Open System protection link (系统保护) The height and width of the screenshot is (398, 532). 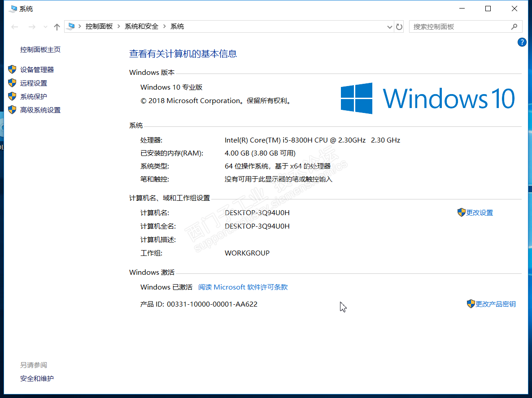click(x=33, y=97)
